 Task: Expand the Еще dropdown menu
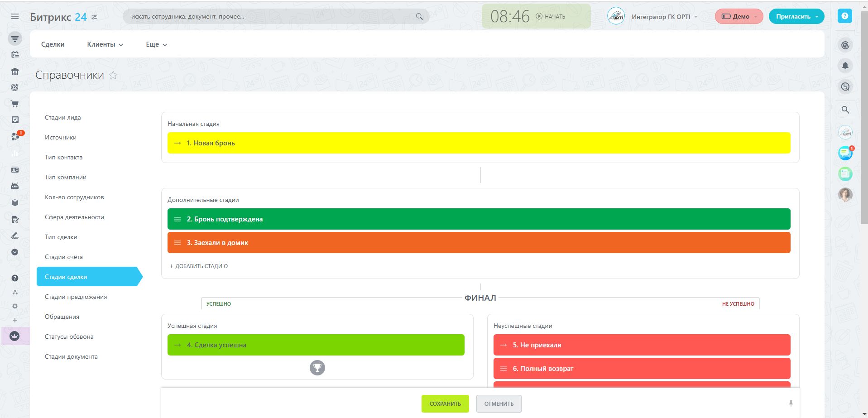coord(156,44)
